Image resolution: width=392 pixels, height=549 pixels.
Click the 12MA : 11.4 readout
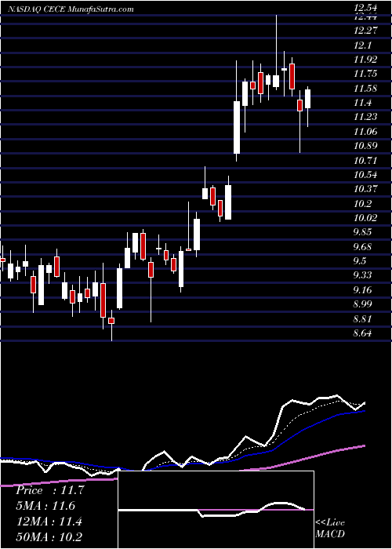[x=49, y=522]
